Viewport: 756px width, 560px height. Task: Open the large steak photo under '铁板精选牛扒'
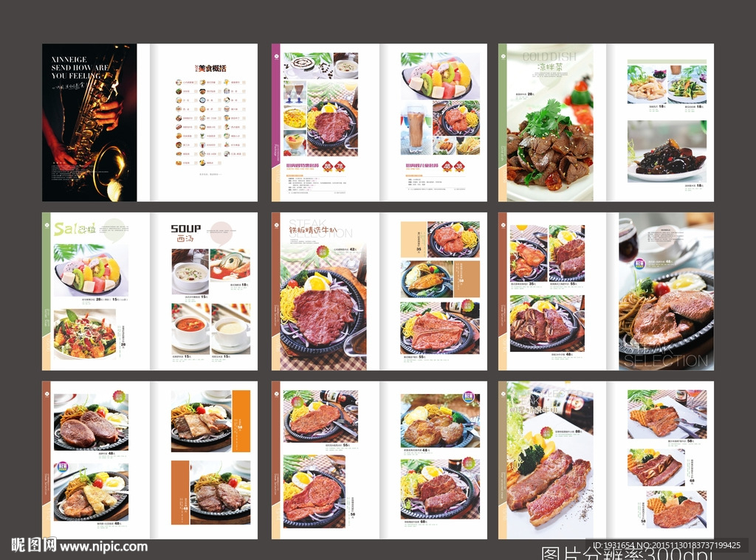(323, 308)
